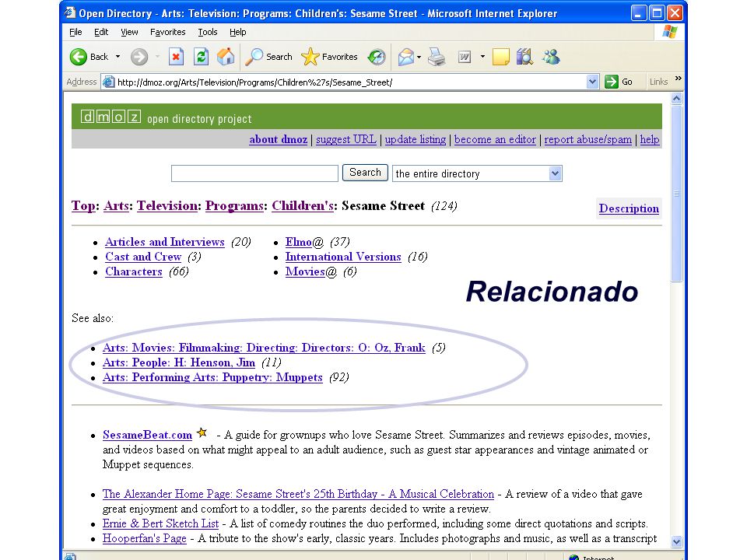
Task: Click the Stop loading icon
Action: 176,57
